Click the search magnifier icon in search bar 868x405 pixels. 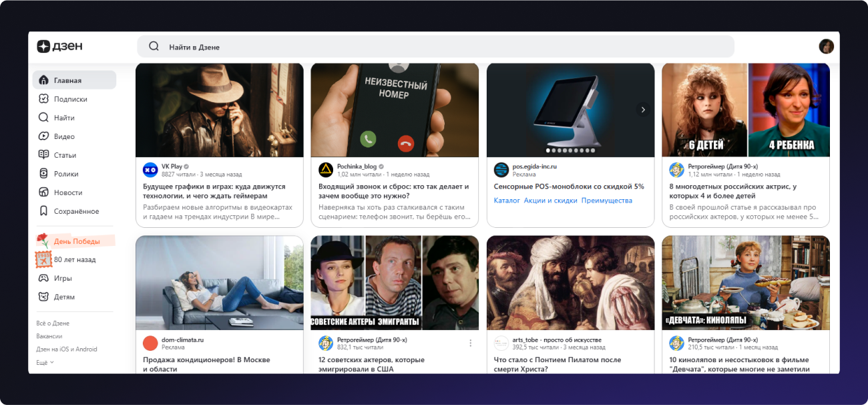(154, 47)
